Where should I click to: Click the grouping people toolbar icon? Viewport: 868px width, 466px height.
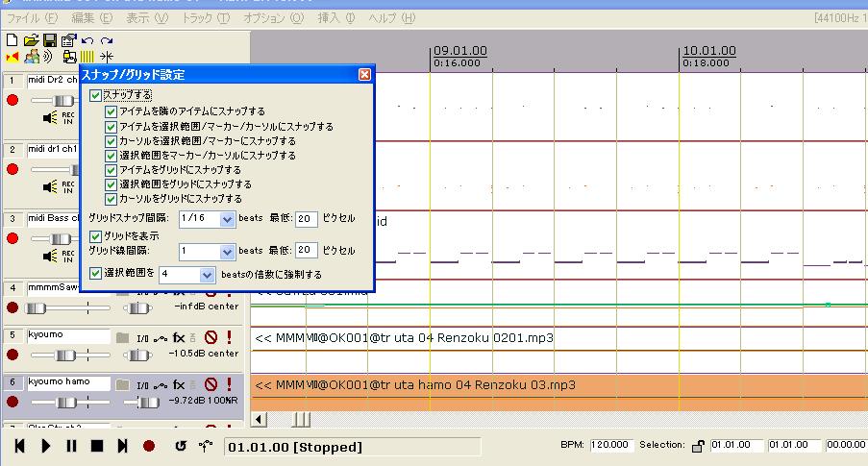pyautogui.click(x=32, y=56)
